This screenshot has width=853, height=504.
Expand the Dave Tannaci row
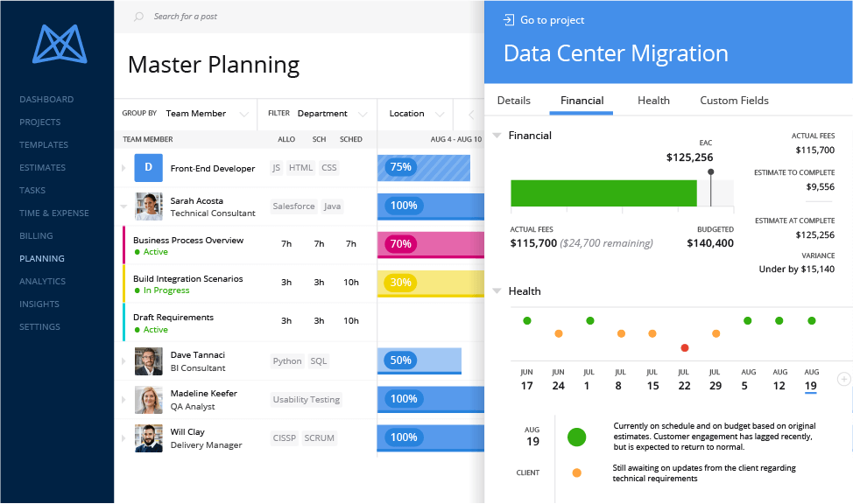123,361
